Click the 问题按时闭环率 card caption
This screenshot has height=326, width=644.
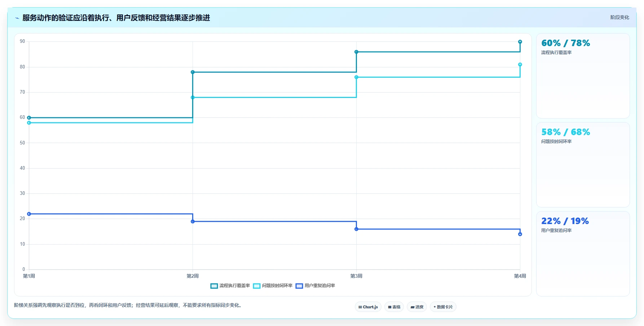tap(556, 142)
